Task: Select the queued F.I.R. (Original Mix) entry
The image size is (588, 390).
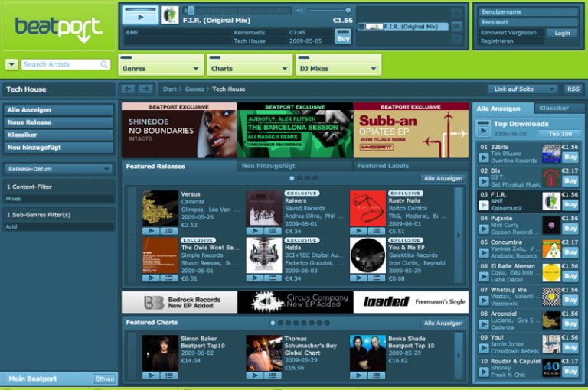Action: [x=403, y=27]
